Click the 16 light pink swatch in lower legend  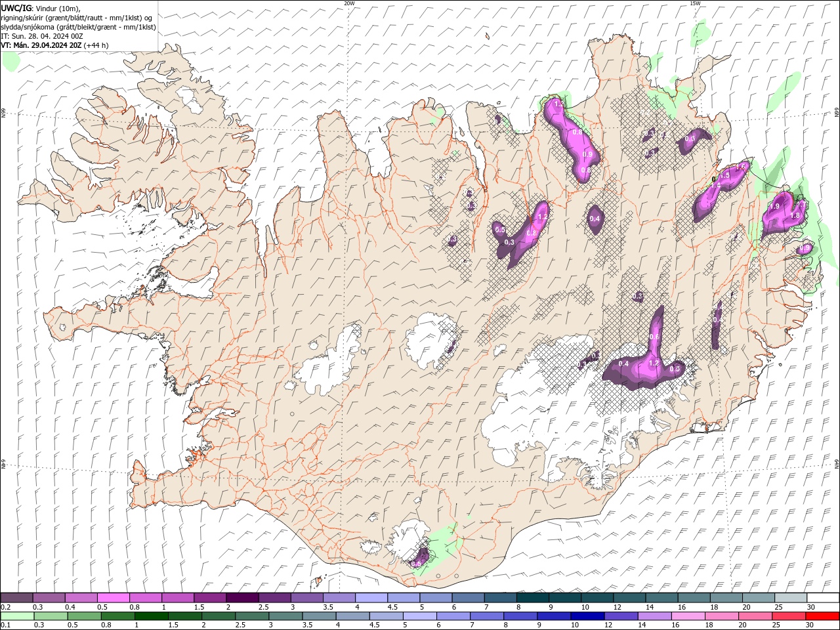[688, 616]
